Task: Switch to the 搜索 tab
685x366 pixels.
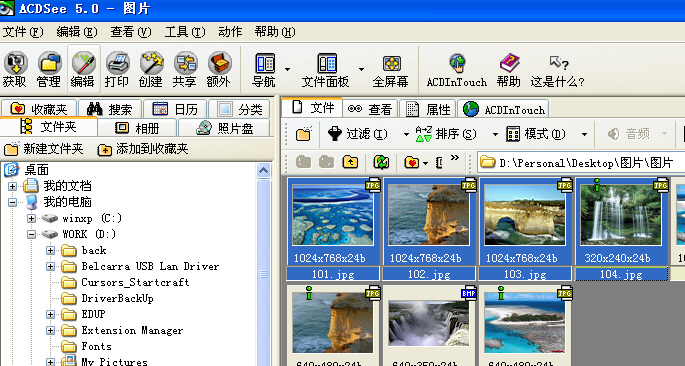Action: coord(110,109)
